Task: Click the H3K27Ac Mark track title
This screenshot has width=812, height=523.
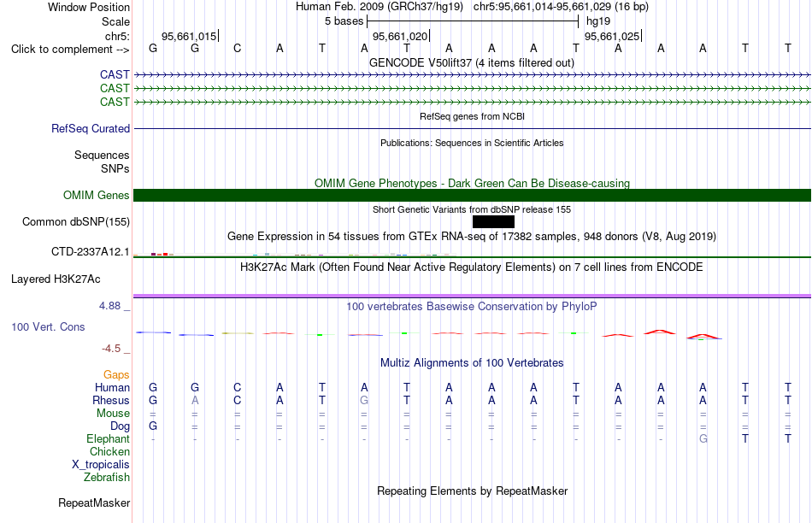Action: tap(472, 267)
